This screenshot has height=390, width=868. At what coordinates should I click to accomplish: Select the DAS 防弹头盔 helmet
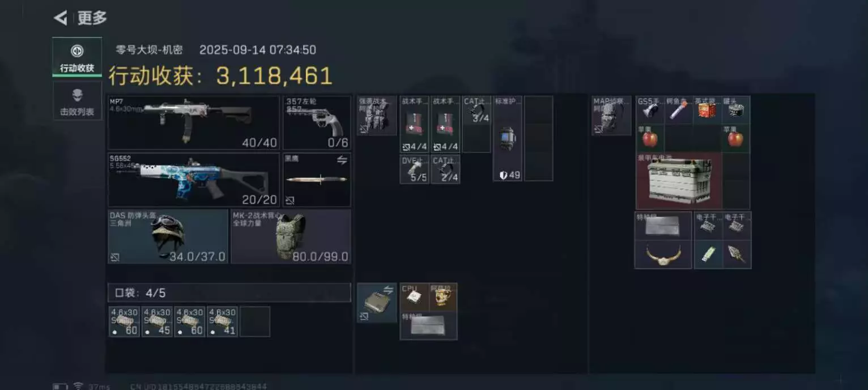click(168, 236)
